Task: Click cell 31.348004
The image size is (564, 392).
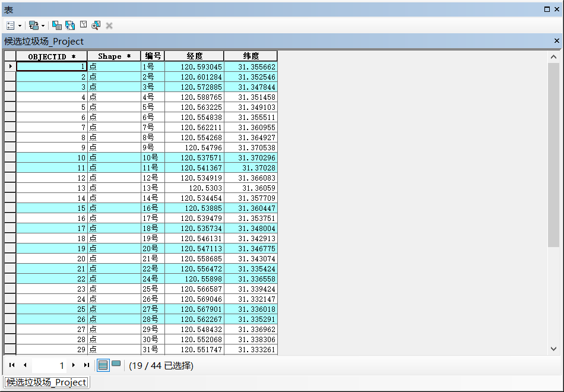Action: click(251, 228)
